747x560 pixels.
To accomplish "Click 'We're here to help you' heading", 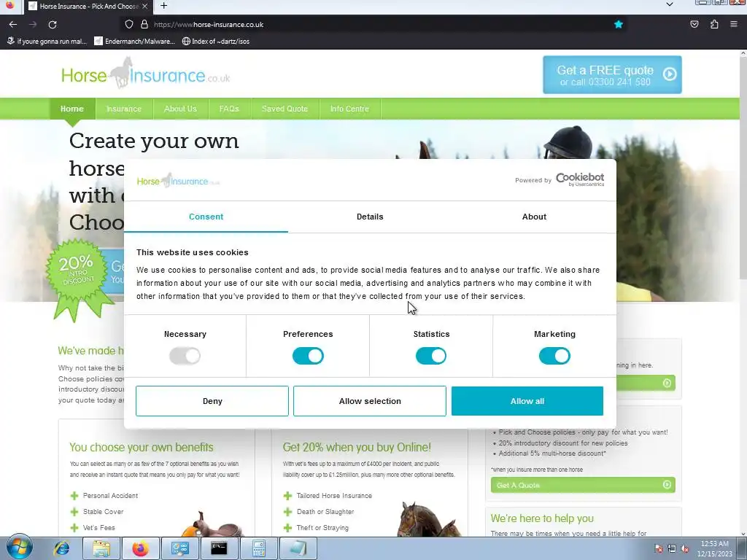I will (x=542, y=518).
